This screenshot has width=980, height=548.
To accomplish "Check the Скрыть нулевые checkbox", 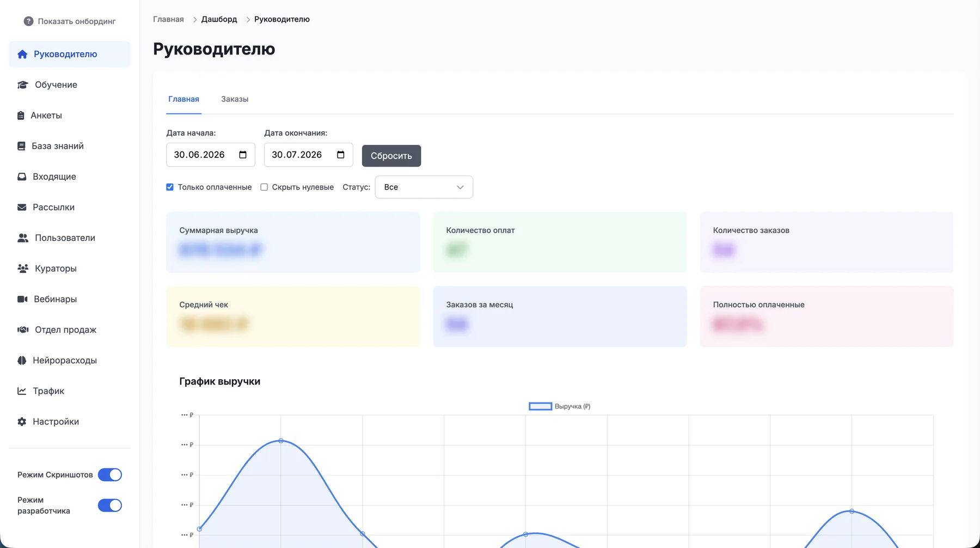I will tap(264, 187).
